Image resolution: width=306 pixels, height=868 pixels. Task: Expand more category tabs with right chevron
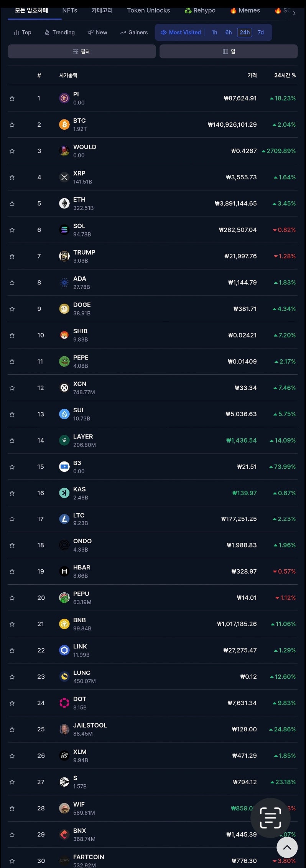pos(294,13)
